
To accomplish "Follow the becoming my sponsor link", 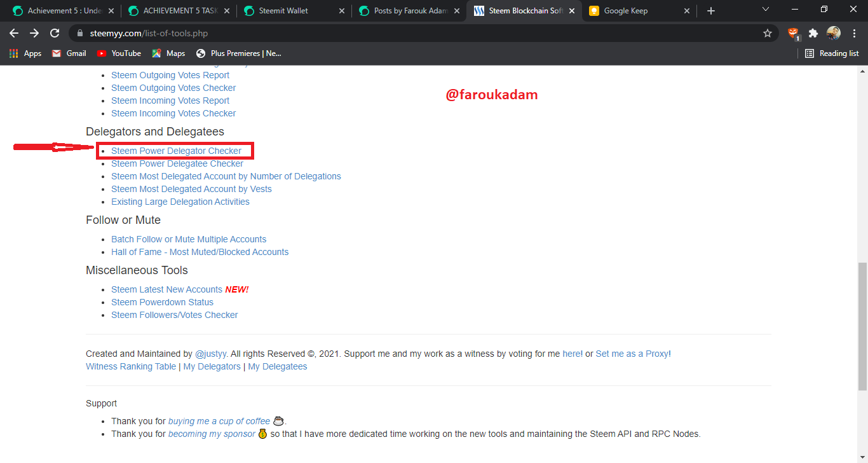I will (x=212, y=434).
